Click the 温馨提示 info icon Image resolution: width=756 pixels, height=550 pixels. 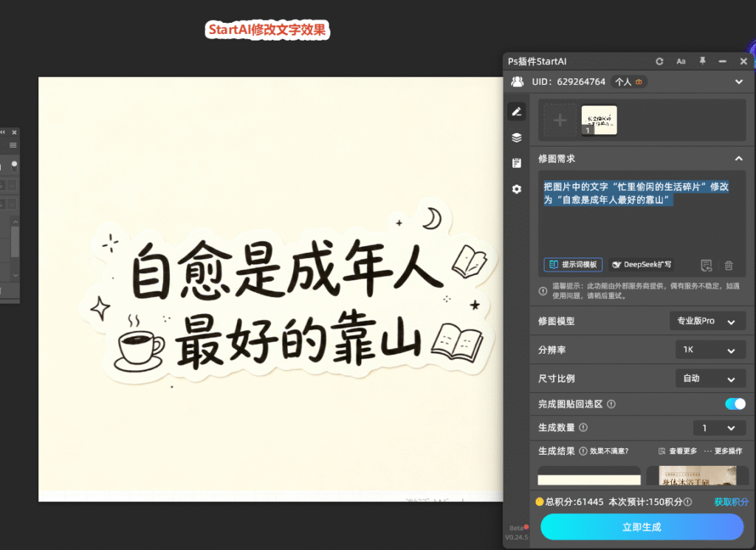click(543, 291)
